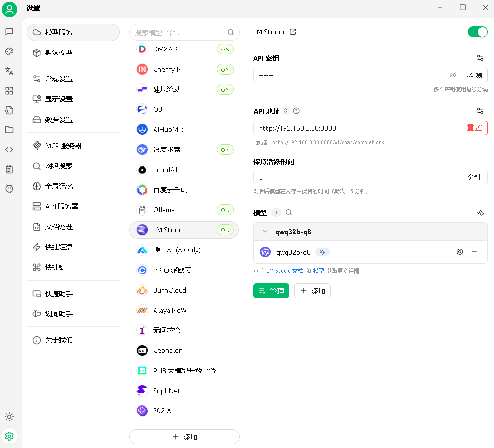Select CherryIN in provider list
This screenshot has width=494, height=448.
[184, 69]
